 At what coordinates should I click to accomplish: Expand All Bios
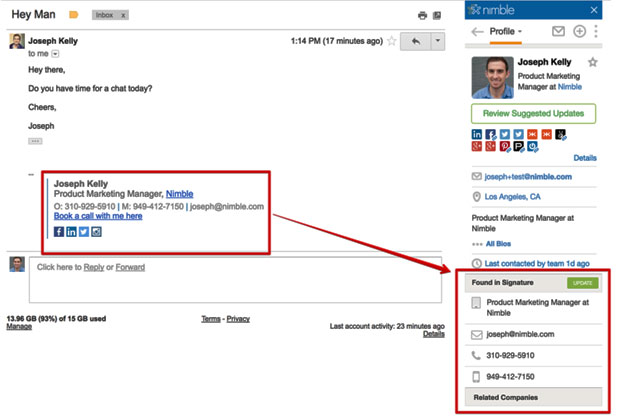coord(498,244)
